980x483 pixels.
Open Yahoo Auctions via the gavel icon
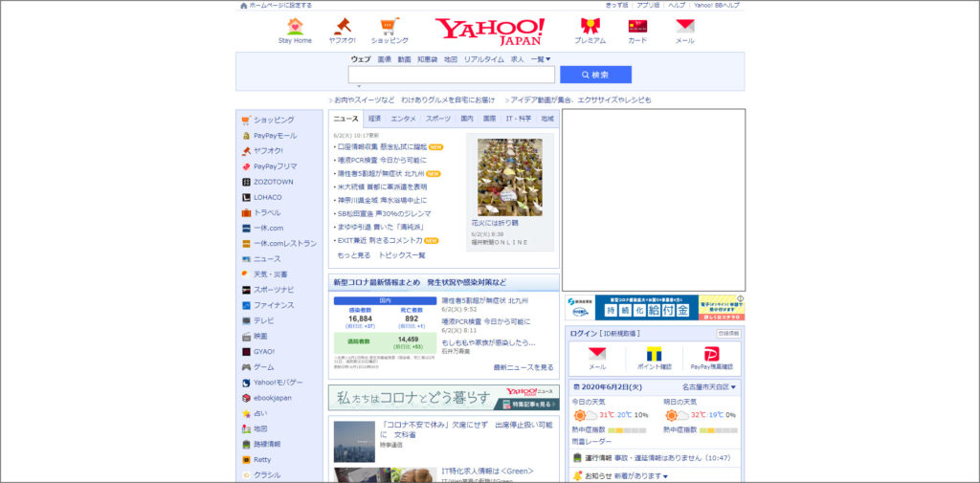coord(342,26)
